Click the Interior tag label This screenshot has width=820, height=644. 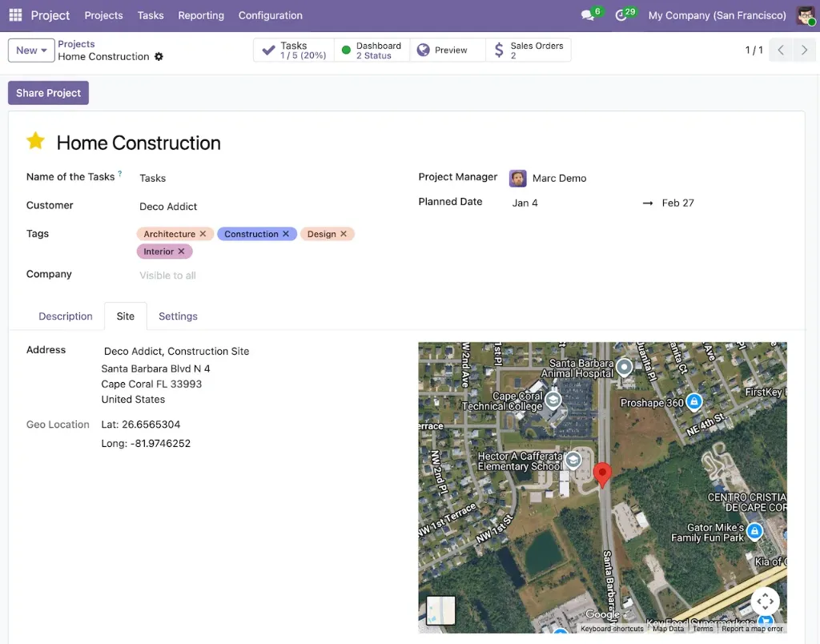[x=159, y=252]
